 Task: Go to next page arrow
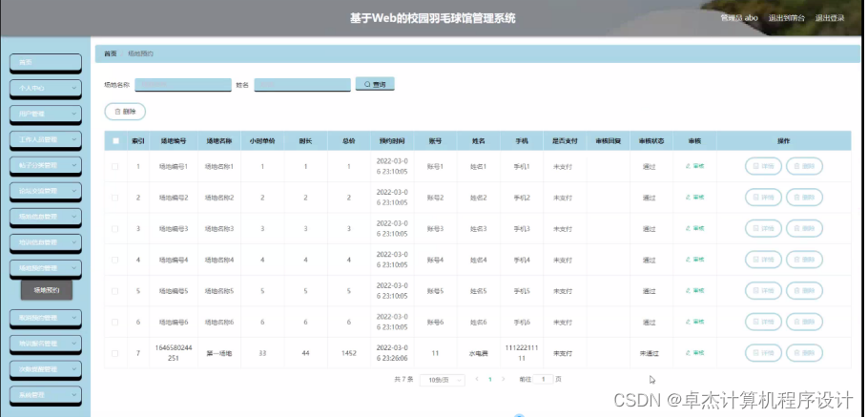tap(504, 379)
